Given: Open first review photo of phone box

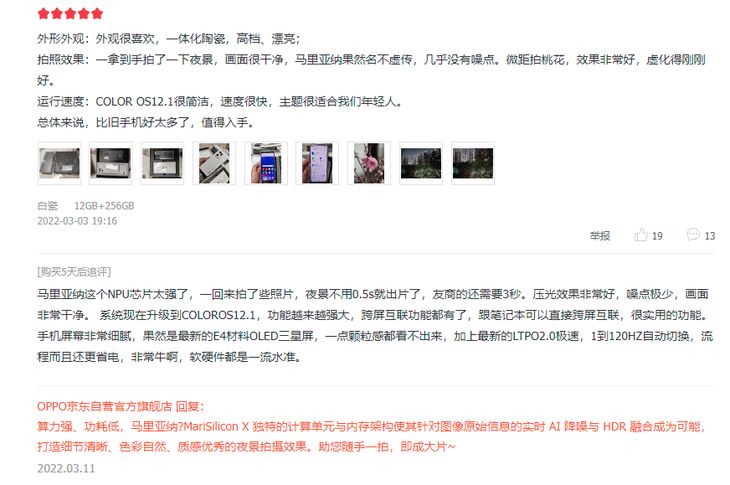Looking at the screenshot, I should tap(59, 163).
